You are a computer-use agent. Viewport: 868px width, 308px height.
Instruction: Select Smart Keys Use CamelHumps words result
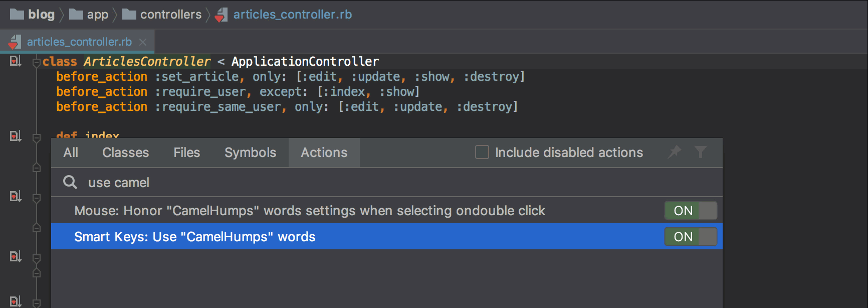click(x=386, y=237)
